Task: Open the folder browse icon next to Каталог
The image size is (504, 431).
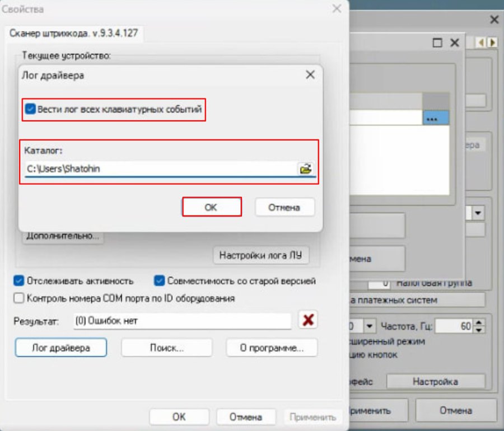Action: [x=305, y=168]
